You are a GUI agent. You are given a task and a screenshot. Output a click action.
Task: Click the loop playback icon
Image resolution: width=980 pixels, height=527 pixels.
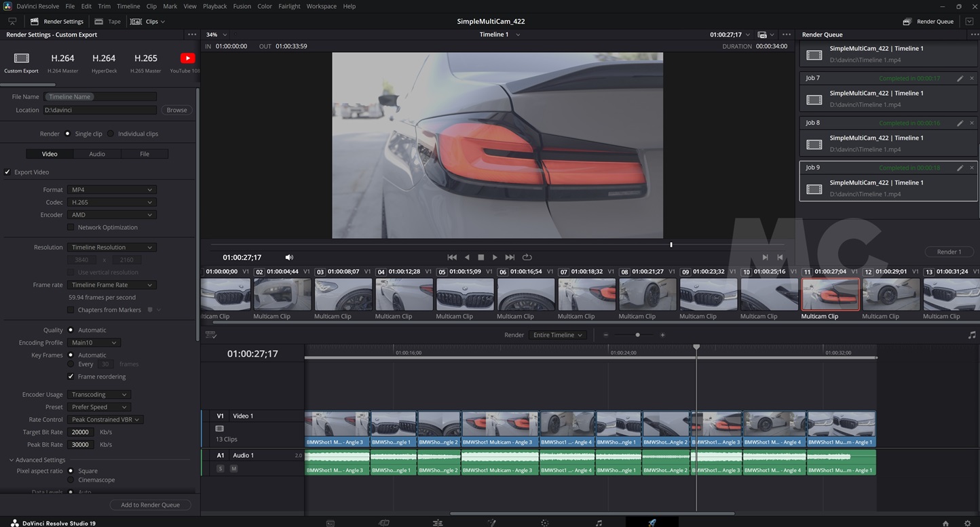(527, 257)
